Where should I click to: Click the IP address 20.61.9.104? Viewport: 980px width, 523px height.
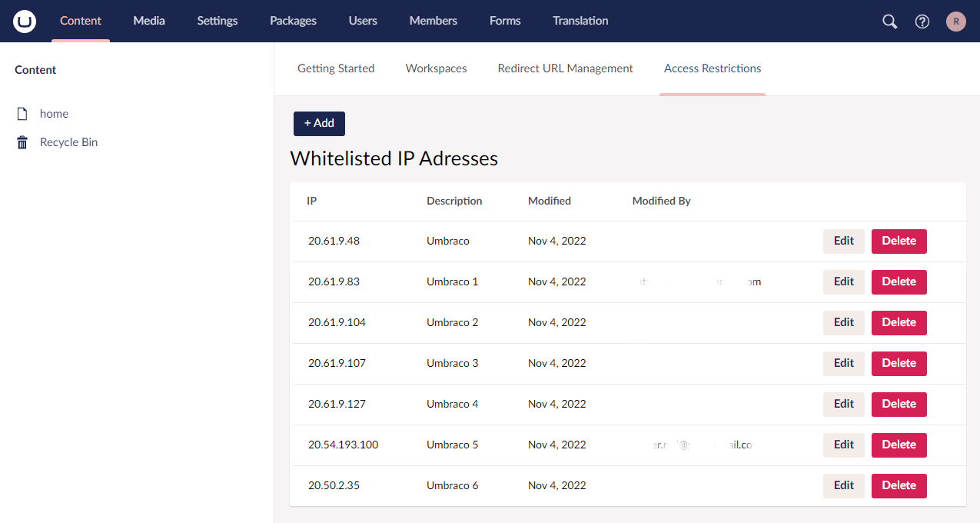337,322
